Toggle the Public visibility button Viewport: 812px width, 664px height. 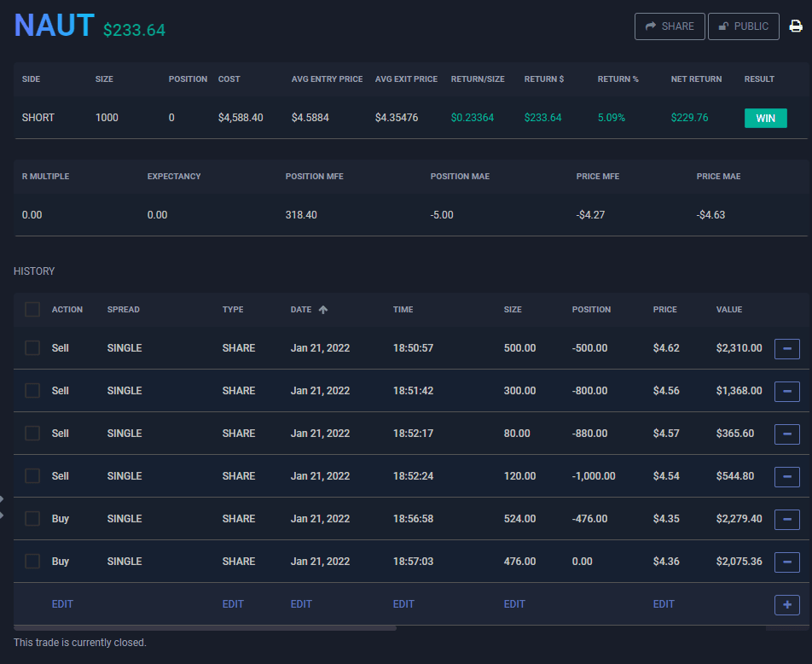coord(743,26)
